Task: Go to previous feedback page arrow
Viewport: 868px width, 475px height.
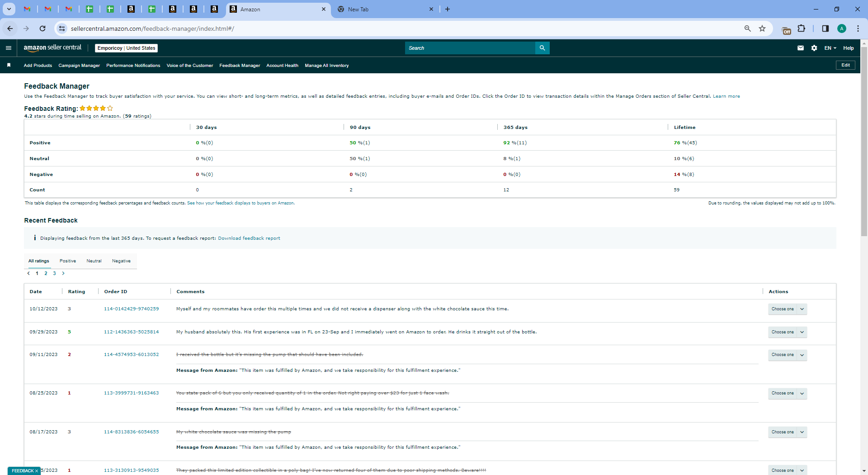Action: [28, 273]
